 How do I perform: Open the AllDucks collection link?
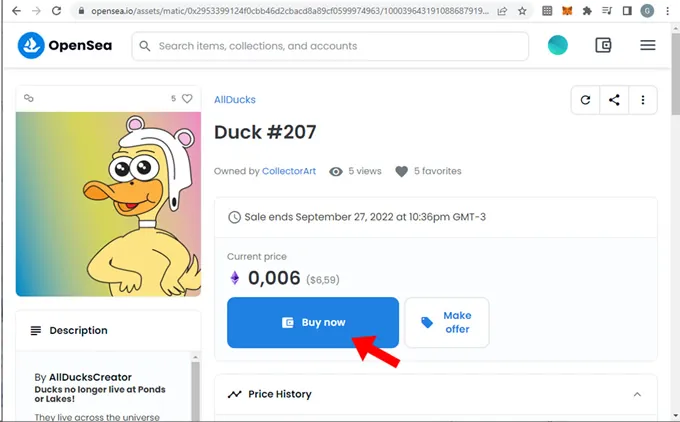pyautogui.click(x=234, y=100)
